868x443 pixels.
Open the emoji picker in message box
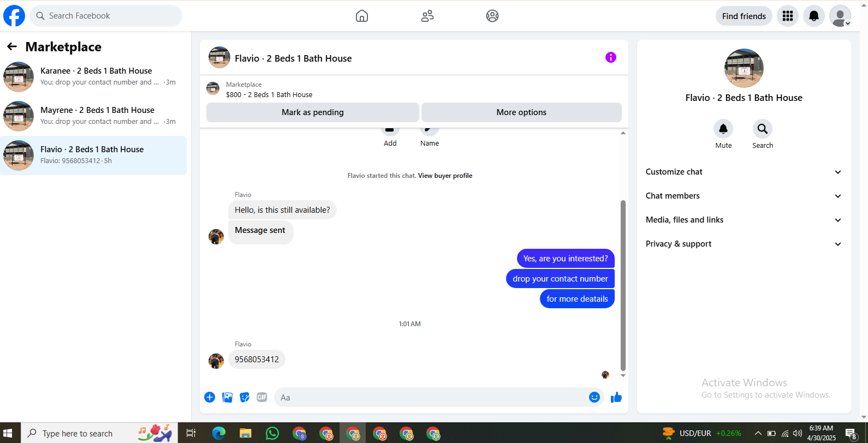594,397
